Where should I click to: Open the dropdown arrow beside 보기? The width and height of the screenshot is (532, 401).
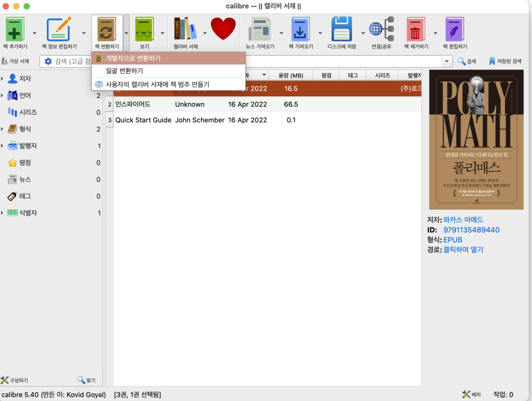pyautogui.click(x=162, y=33)
